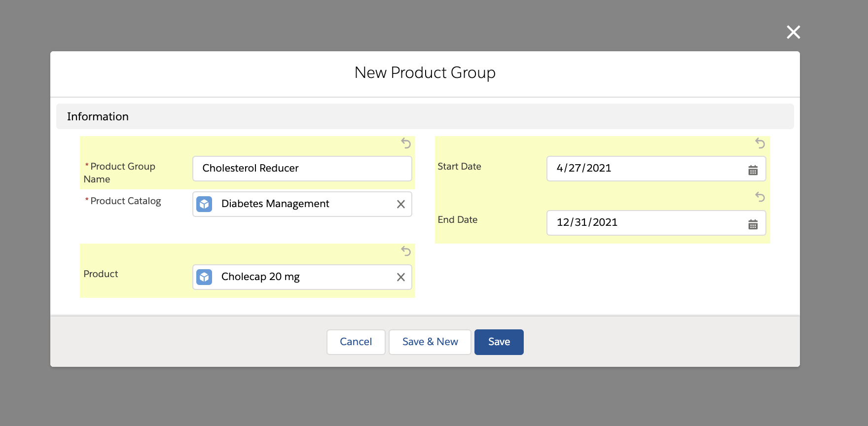Click into the End Date input

click(646, 223)
